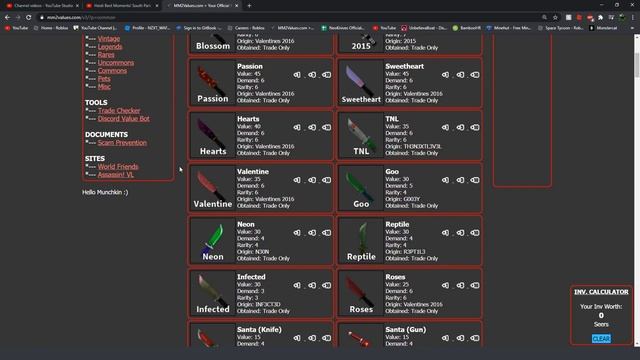Close the MM2Values.com browser tab

coord(236,6)
